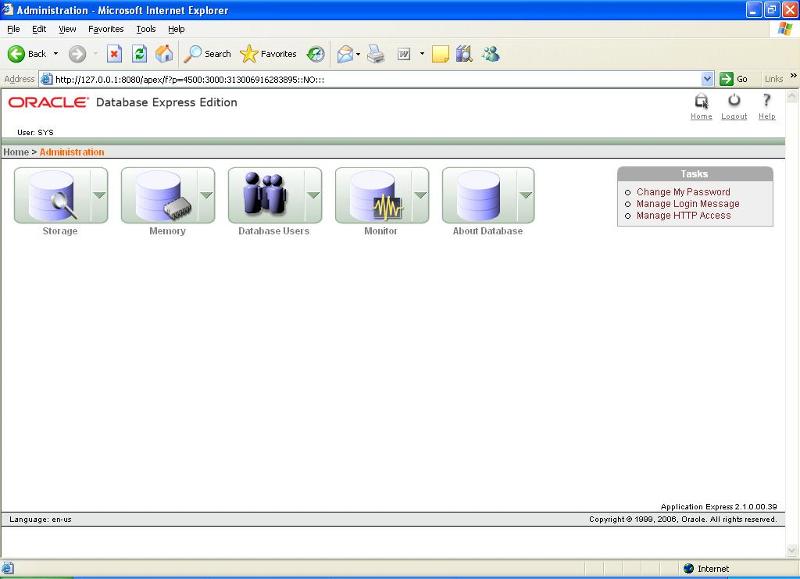
Task: Expand the About Database dropdown arrow
Action: click(x=526, y=195)
